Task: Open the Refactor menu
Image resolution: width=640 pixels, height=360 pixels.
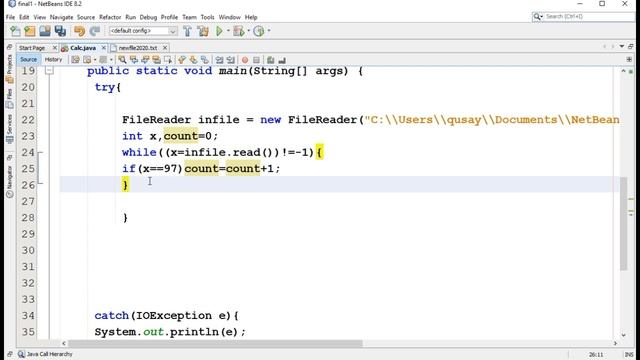Action: click(x=110, y=17)
